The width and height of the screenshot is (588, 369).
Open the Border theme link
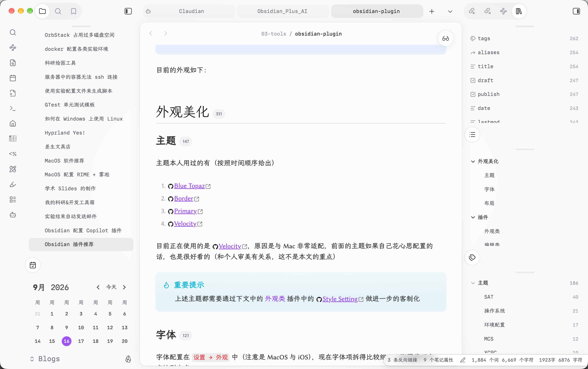[x=184, y=199]
